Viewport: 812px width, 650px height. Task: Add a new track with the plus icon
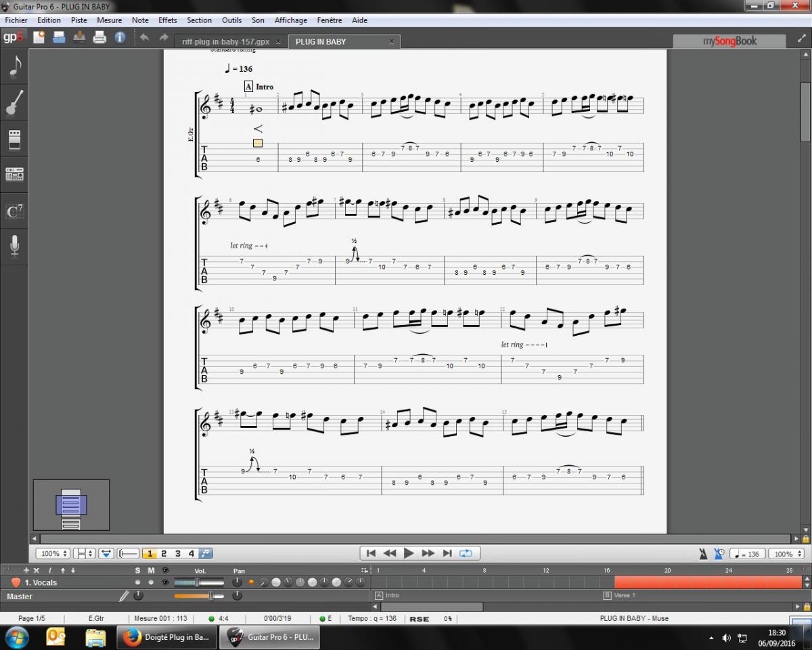point(26,570)
